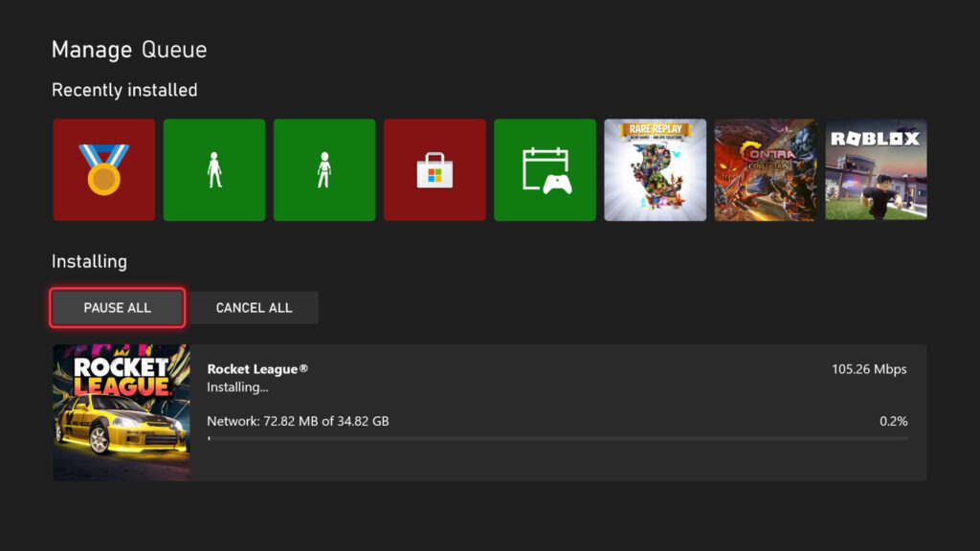Pause all active installations

[117, 307]
